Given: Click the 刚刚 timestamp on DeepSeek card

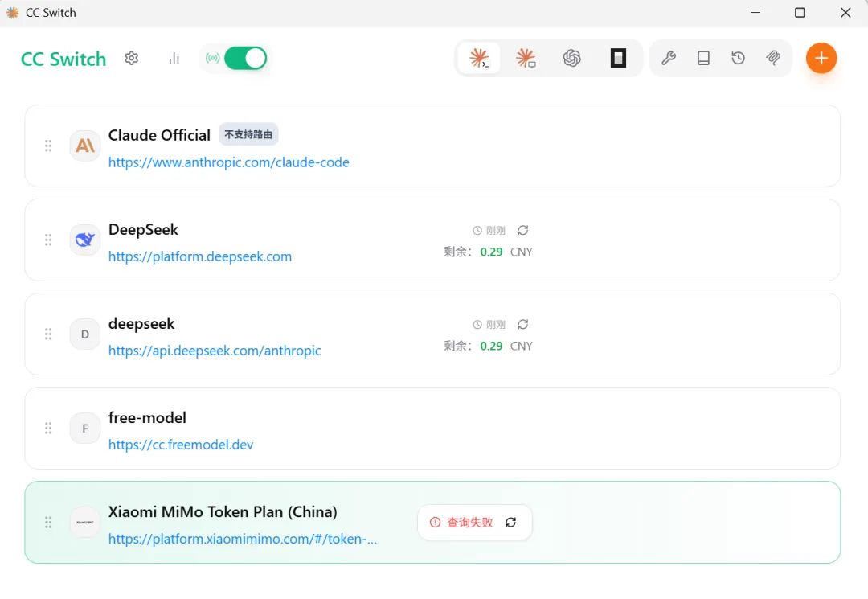Looking at the screenshot, I should (495, 230).
